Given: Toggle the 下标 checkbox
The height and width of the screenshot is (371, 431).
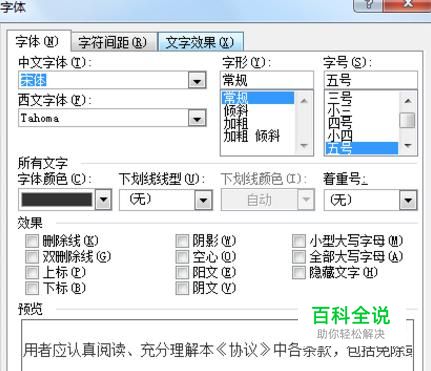Looking at the screenshot, I should [x=32, y=288].
